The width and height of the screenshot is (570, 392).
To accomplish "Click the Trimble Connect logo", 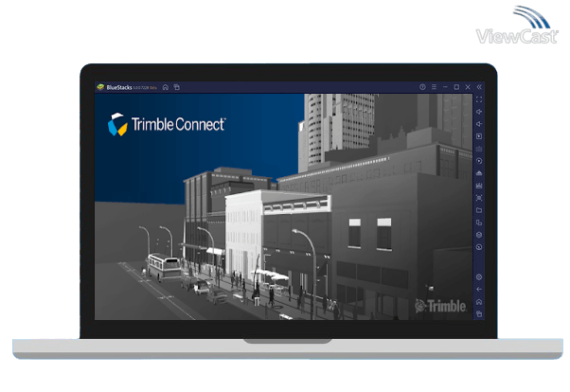I will coord(167,124).
